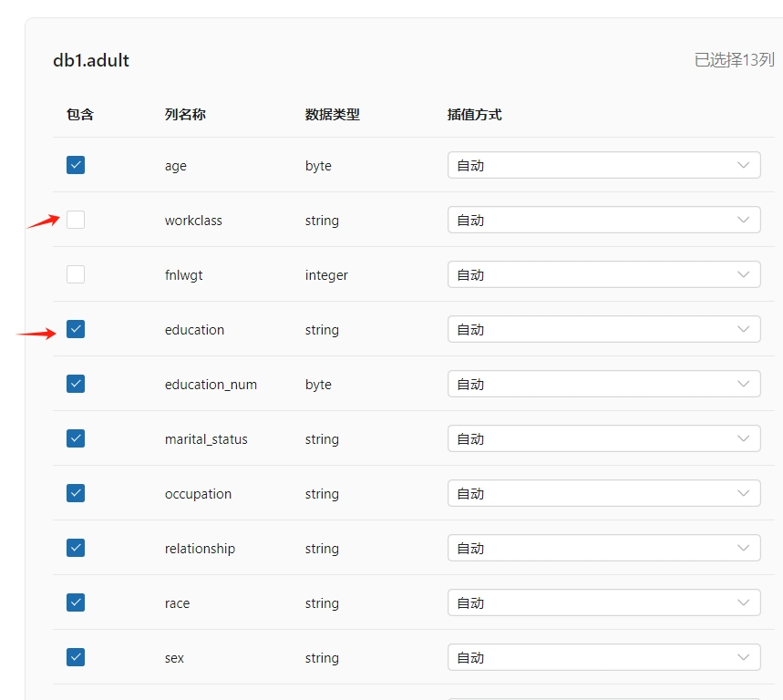Screen dimensions: 783x700
Task: Uncheck the education column checkbox
Action: 76,329
